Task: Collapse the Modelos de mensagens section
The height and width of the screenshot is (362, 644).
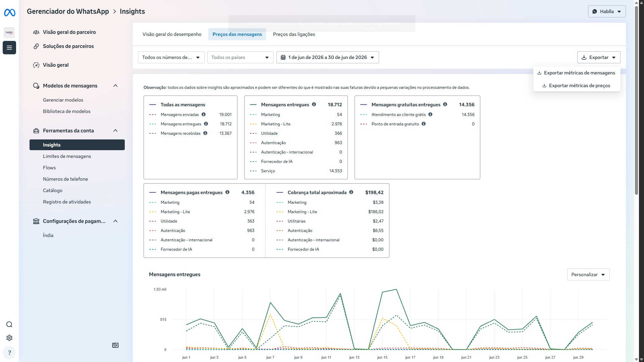Action: [x=115, y=86]
